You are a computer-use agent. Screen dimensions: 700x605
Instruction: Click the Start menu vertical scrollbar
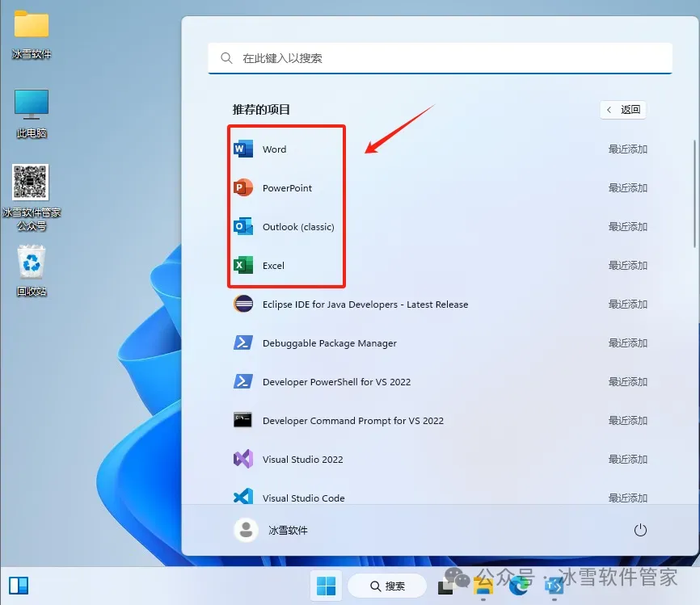tap(694, 194)
